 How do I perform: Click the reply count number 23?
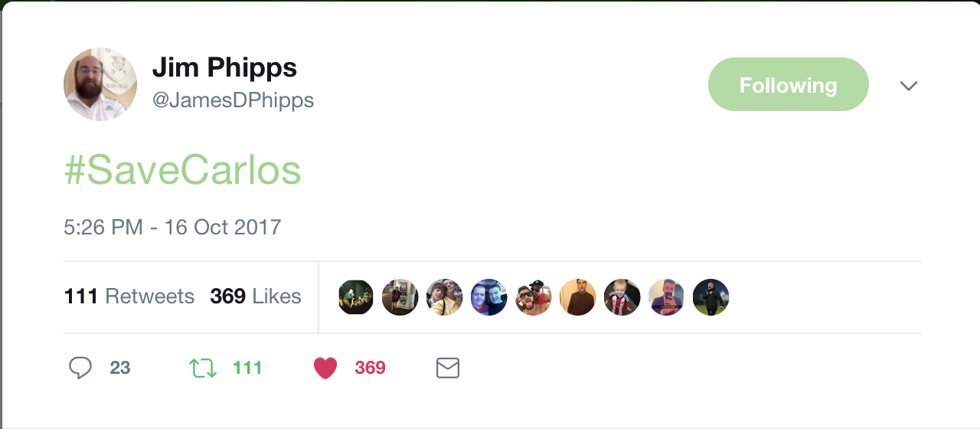coord(120,368)
